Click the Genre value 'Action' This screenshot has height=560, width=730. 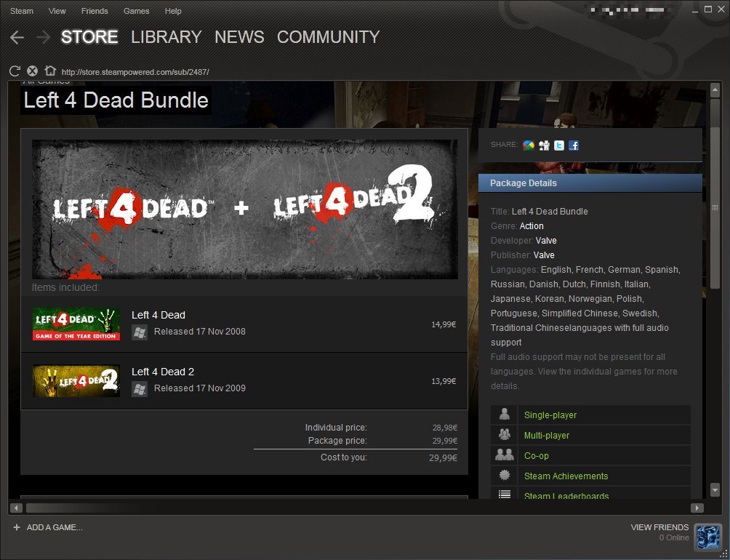point(532,226)
